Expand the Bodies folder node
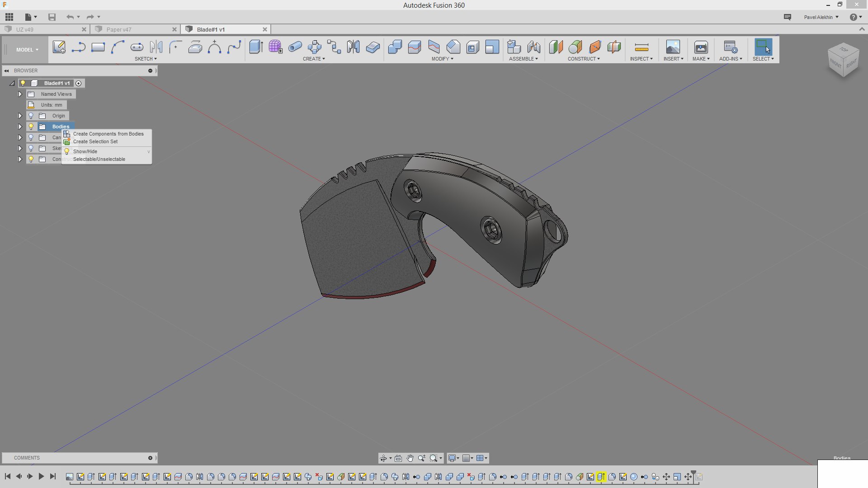 pos(20,127)
